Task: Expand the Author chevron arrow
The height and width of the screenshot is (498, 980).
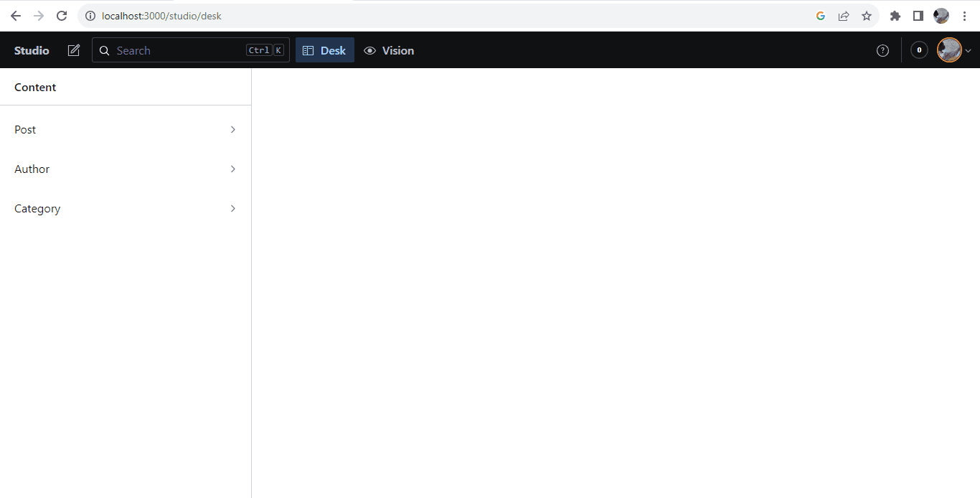Action: pyautogui.click(x=232, y=169)
